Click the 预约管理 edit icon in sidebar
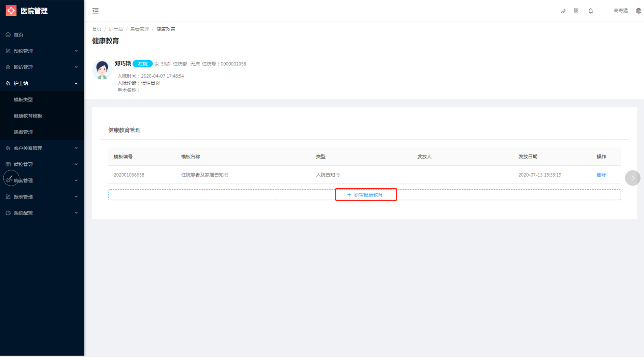Image resolution: width=644 pixels, height=357 pixels. [x=8, y=51]
